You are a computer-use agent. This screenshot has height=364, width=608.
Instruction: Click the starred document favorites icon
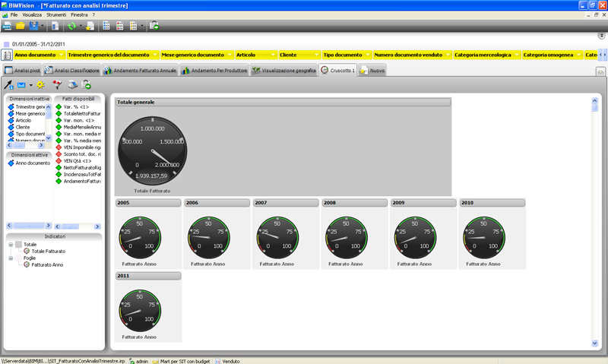pos(90,26)
